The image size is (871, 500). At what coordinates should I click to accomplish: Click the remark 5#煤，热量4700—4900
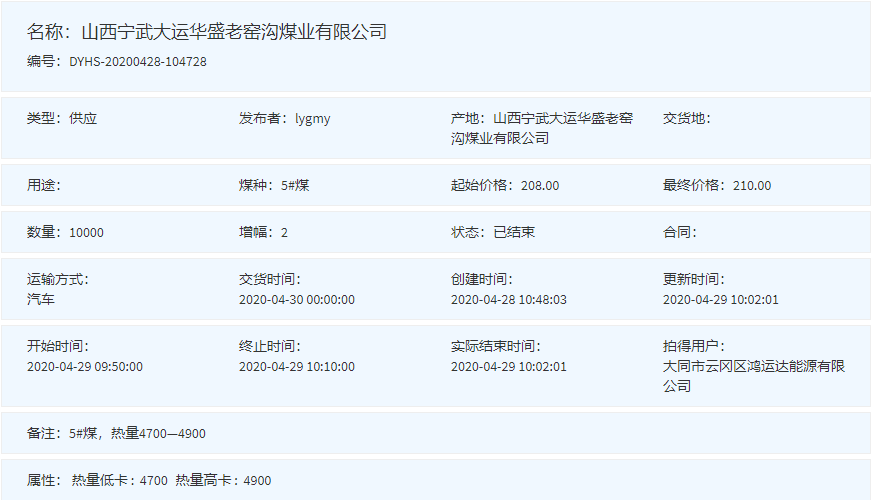click(137, 433)
